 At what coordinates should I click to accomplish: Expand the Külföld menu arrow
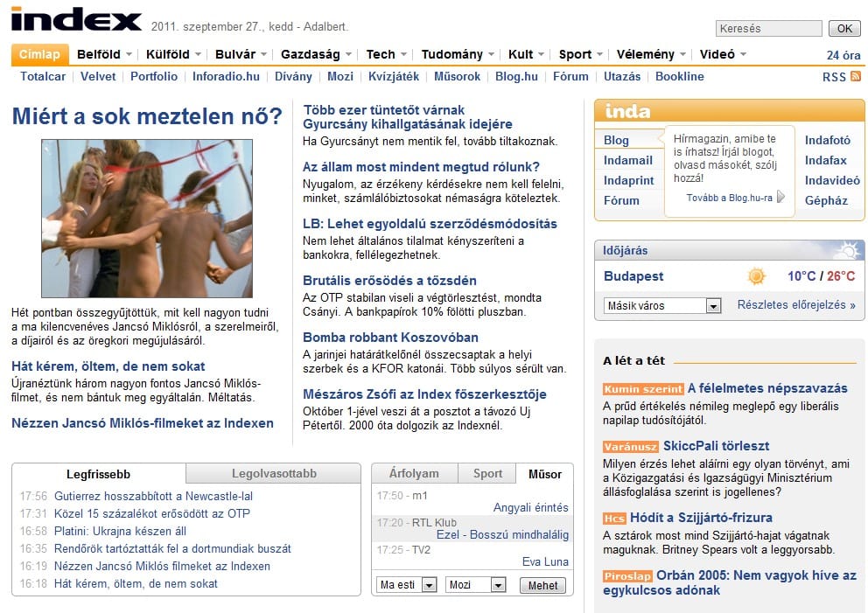click(198, 54)
